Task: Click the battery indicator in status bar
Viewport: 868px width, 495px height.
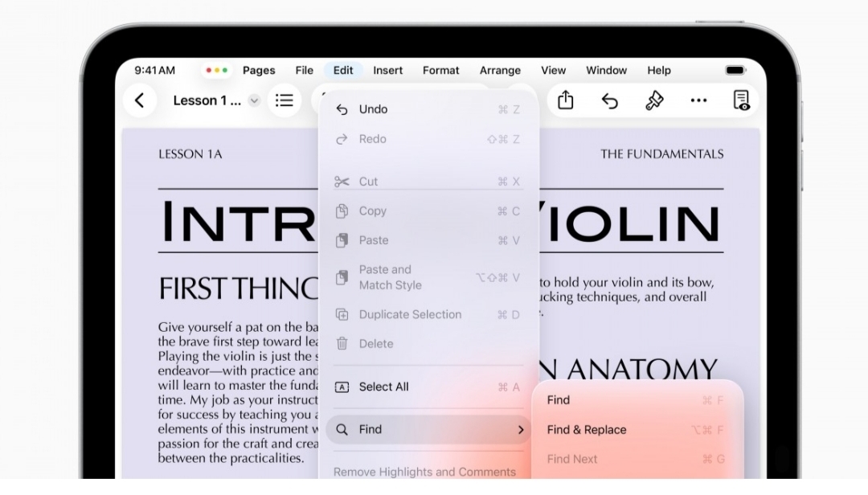Action: coord(735,71)
